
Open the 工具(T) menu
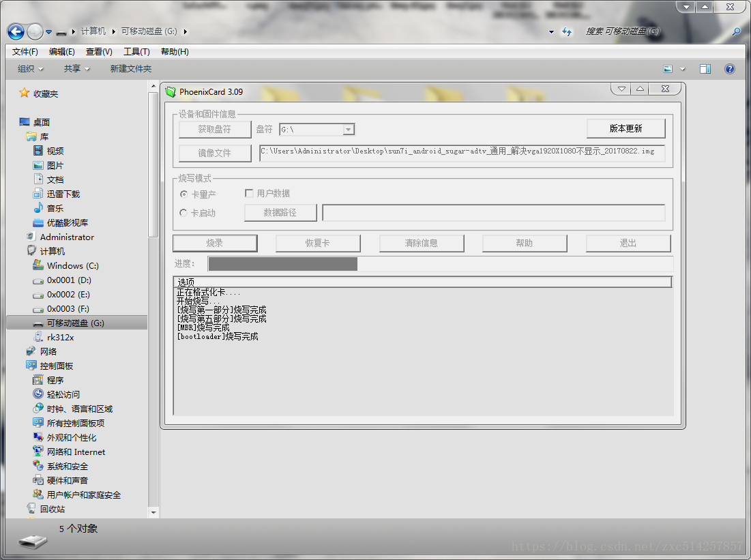tap(136, 52)
